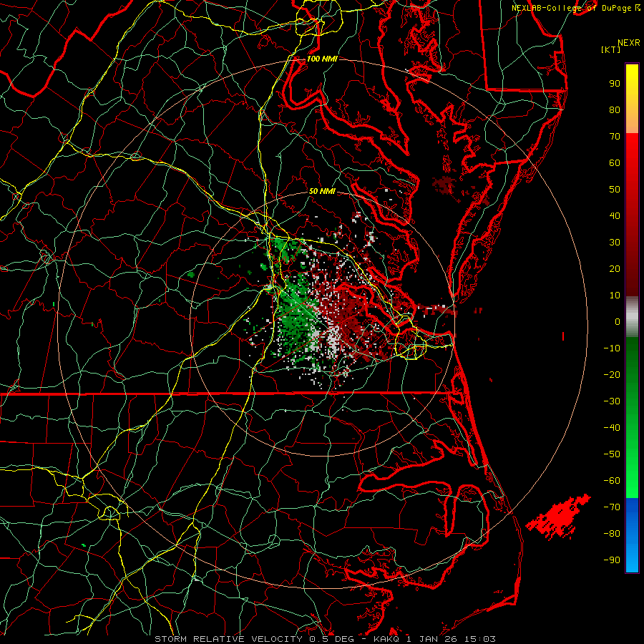Click the 15:03 timestamp in the caption
The width and height of the screenshot is (644, 644).
[481, 639]
